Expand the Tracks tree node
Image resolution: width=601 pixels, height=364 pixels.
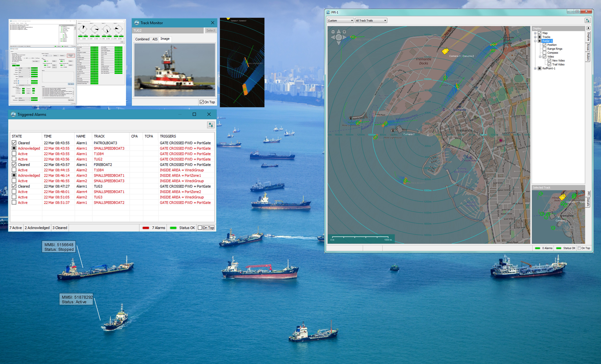535,37
